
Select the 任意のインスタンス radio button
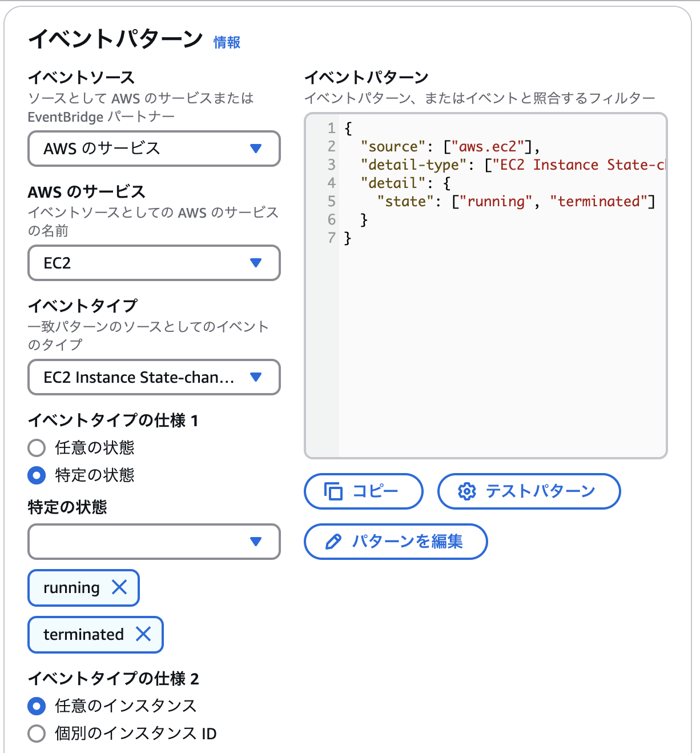click(36, 706)
